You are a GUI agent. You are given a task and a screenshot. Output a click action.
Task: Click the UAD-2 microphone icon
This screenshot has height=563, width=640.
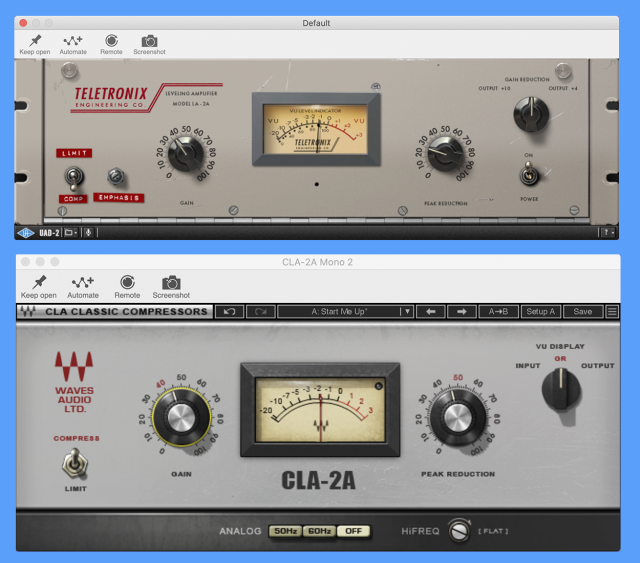coord(89,233)
